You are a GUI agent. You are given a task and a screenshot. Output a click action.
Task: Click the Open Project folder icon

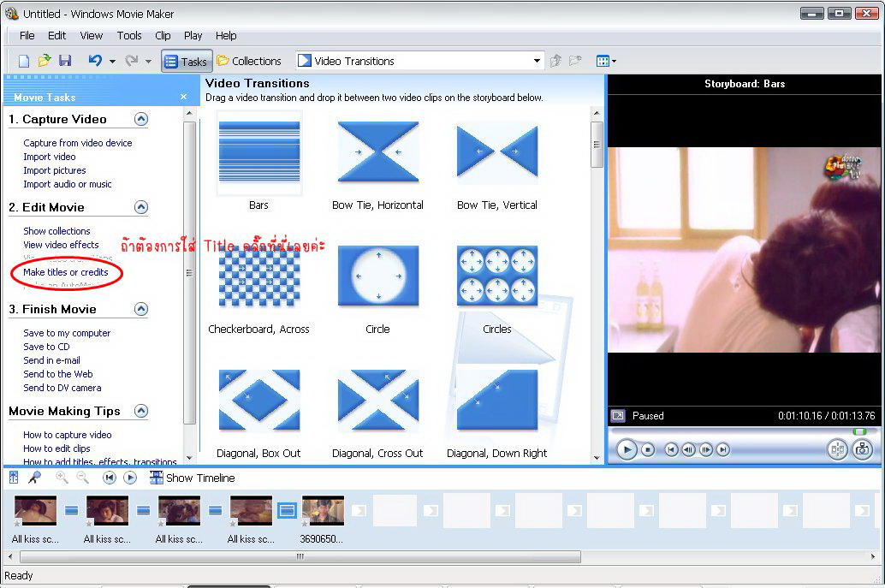[45, 61]
